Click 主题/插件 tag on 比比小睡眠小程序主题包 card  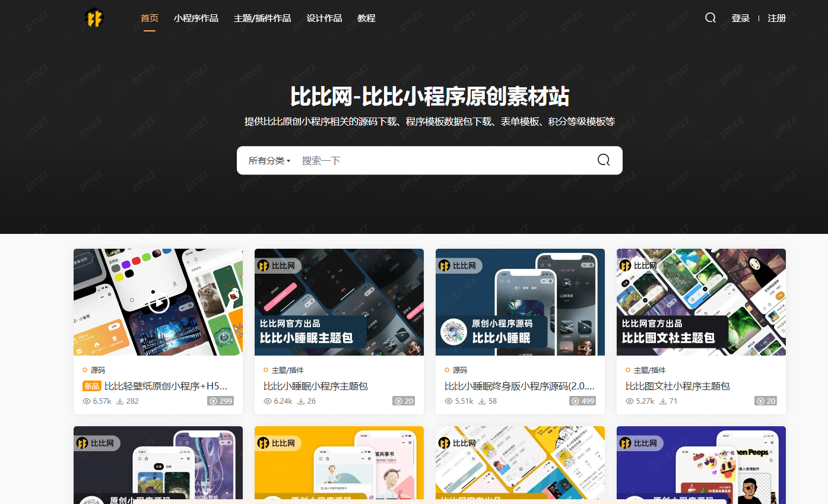[288, 370]
